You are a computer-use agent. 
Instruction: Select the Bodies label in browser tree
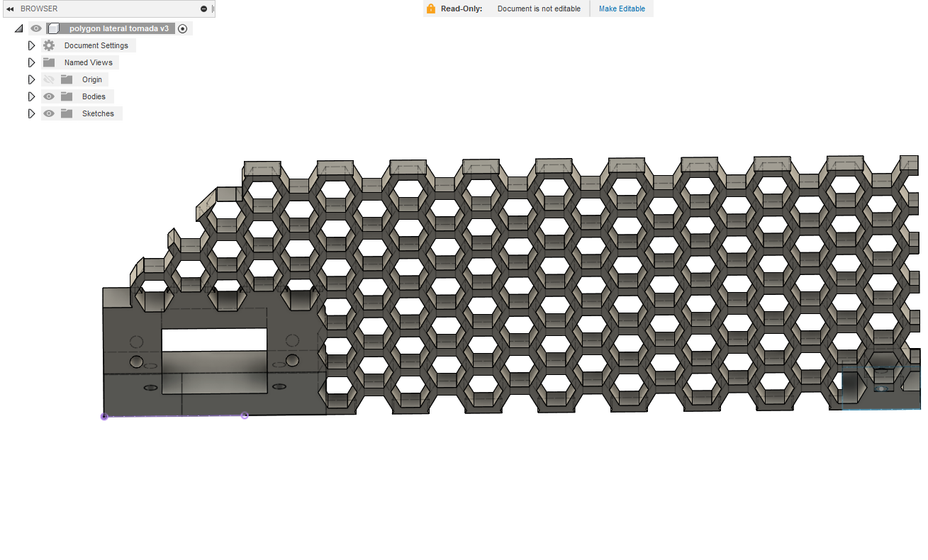(x=94, y=96)
